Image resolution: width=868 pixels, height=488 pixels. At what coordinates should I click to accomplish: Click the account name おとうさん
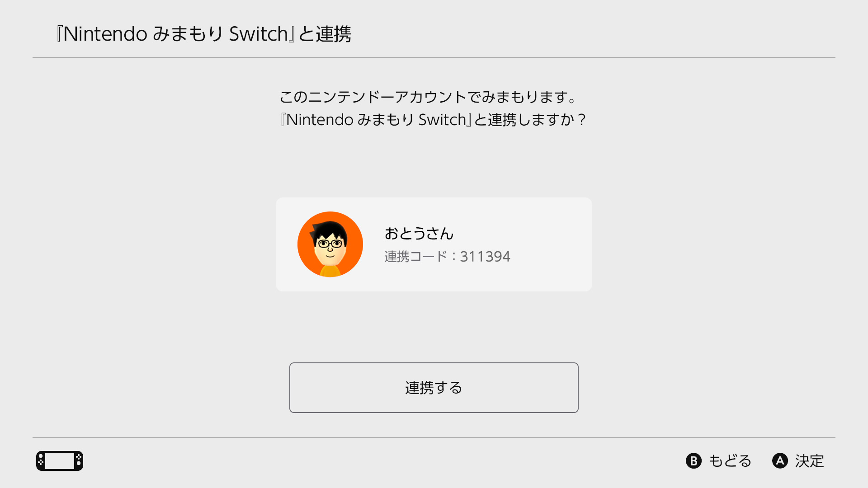(x=419, y=234)
